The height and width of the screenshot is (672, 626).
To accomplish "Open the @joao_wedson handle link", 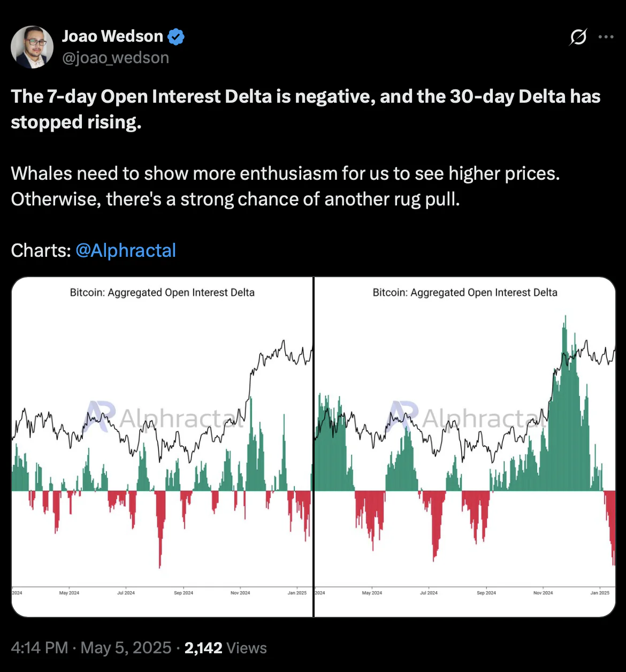I will [x=116, y=57].
